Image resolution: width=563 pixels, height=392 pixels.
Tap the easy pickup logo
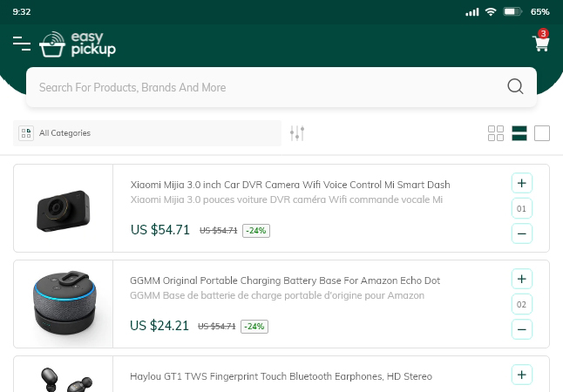(78, 44)
